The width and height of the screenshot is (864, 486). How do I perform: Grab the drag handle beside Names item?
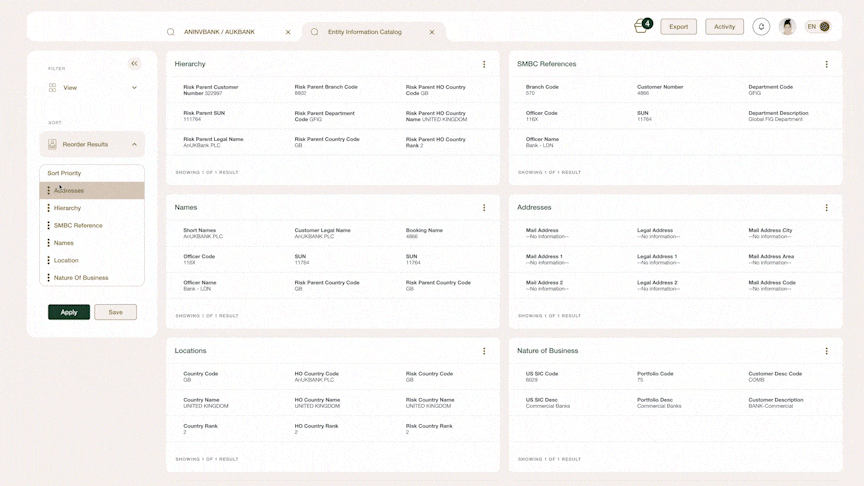48,243
